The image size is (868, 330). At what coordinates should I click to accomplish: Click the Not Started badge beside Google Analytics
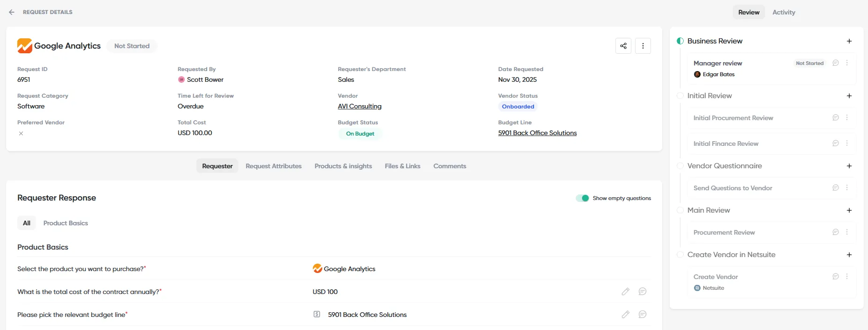tap(132, 46)
